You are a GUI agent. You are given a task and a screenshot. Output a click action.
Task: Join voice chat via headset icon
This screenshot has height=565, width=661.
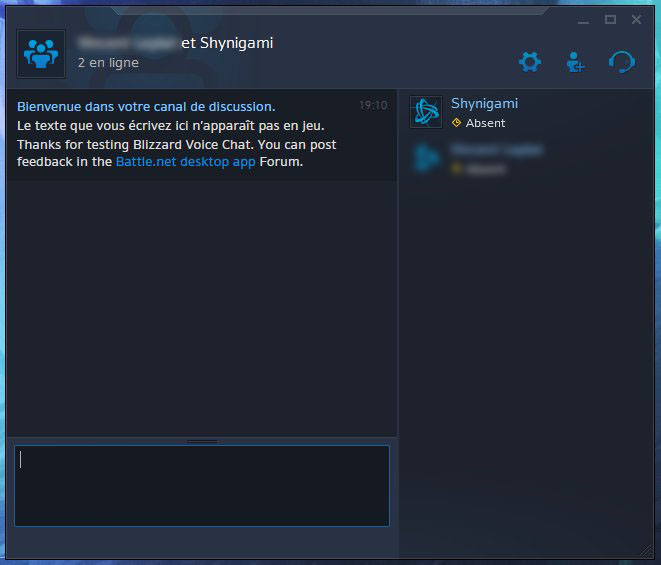[x=622, y=62]
